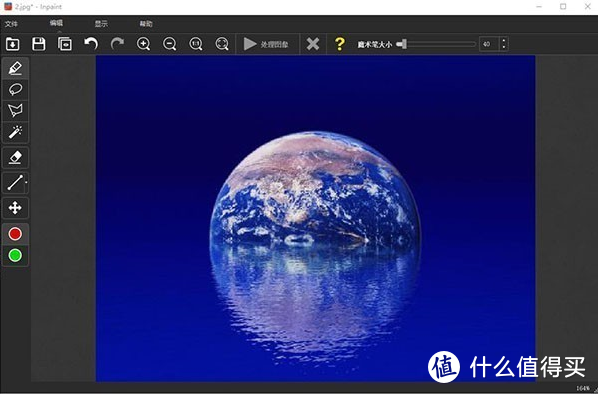Select the Guide Line tool

(14, 182)
